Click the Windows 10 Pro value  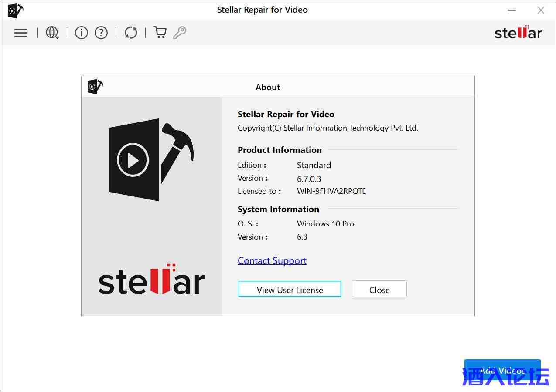click(325, 224)
